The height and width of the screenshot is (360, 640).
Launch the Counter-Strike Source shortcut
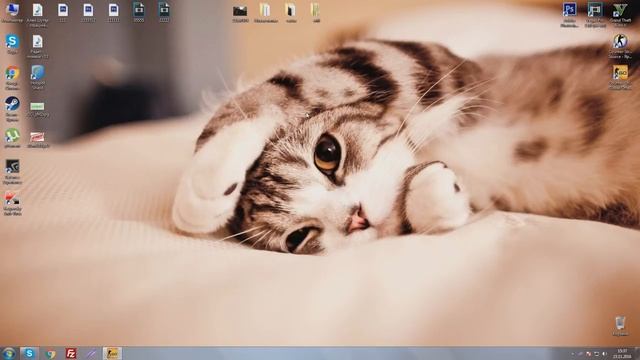click(620, 47)
